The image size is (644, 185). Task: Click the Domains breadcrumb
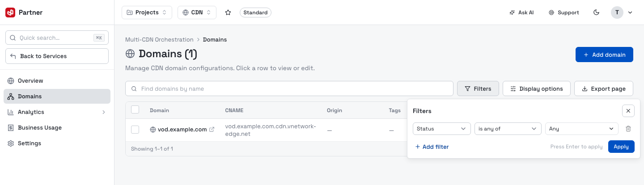coord(215,40)
